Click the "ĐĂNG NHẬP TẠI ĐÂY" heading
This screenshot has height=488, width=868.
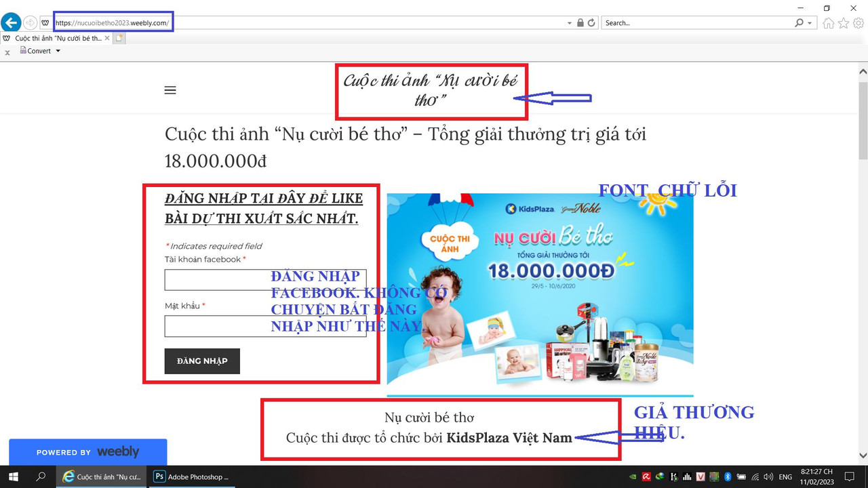pos(264,209)
